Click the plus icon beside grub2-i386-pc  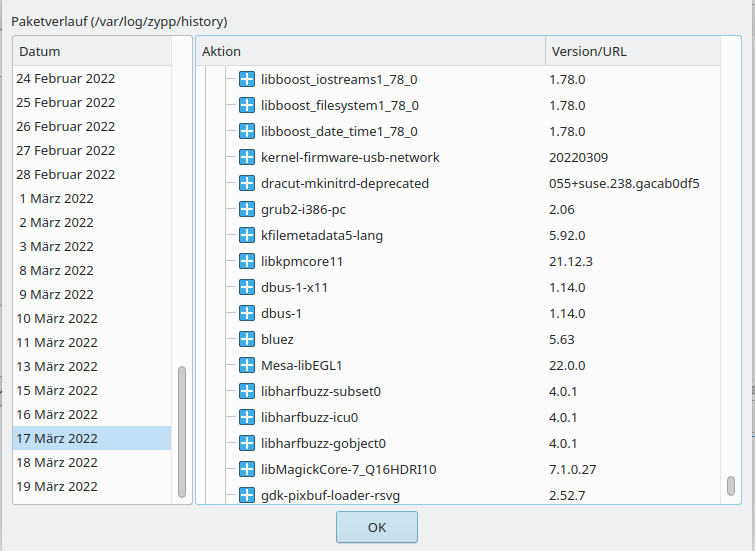point(247,209)
